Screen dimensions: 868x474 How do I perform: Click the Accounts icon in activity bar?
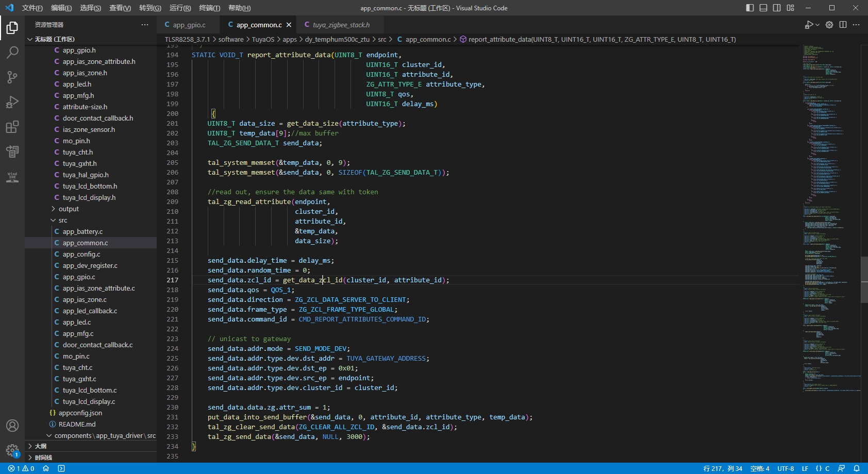(x=12, y=426)
